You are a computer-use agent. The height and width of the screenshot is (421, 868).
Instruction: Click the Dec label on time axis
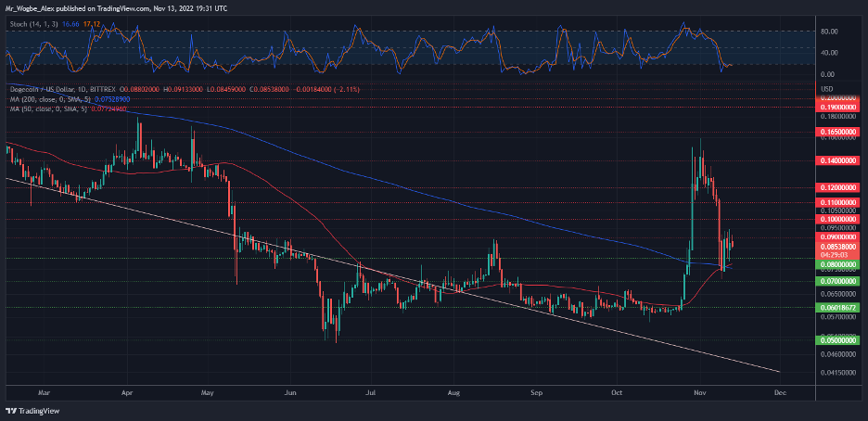coord(780,392)
